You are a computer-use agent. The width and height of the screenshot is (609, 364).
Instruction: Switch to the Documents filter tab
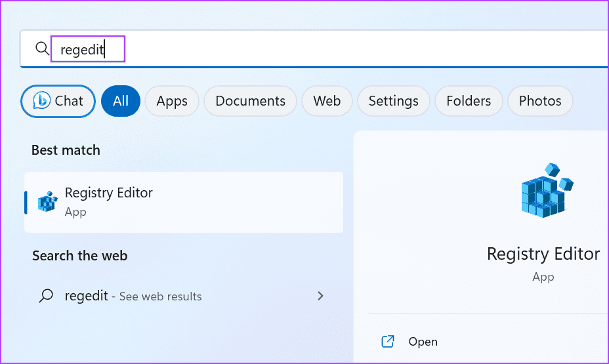point(250,101)
